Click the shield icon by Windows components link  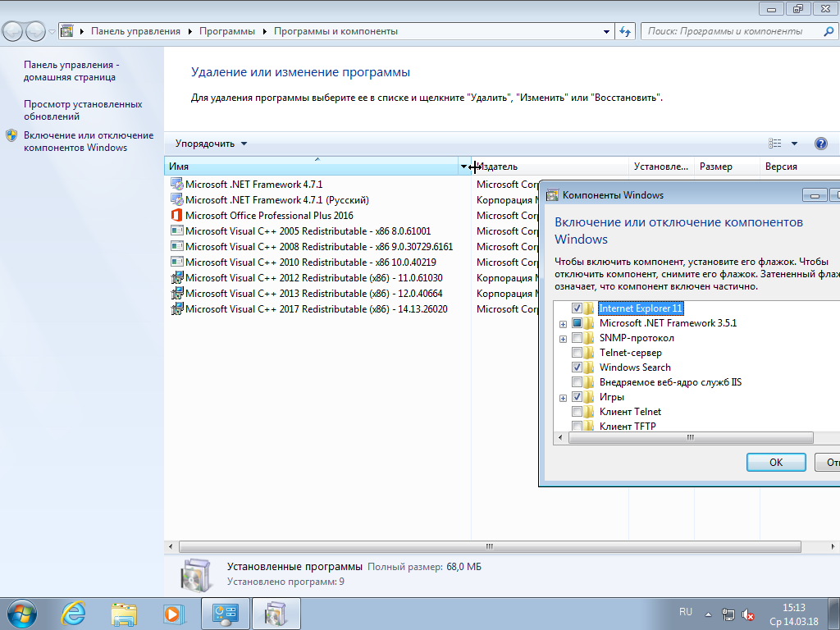coord(11,135)
